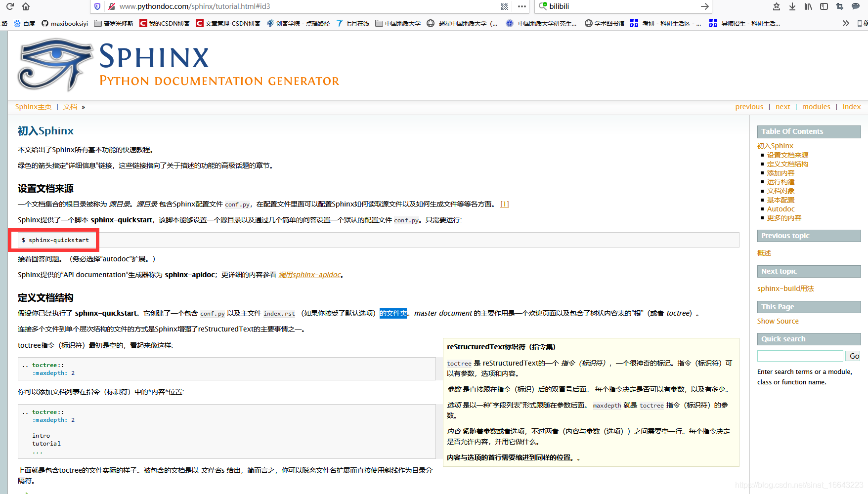The image size is (868, 494).
Task: Click the highlighted 的文件夹 text
Action: (393, 313)
